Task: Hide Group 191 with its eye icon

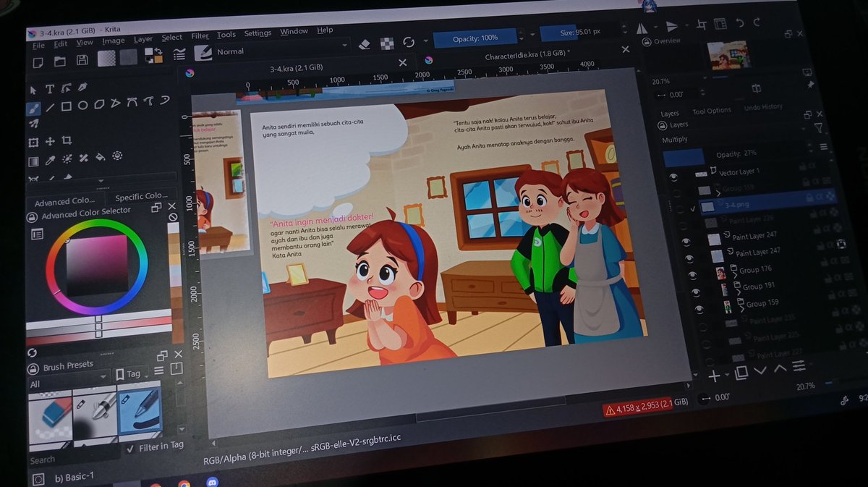Action: tap(696, 292)
